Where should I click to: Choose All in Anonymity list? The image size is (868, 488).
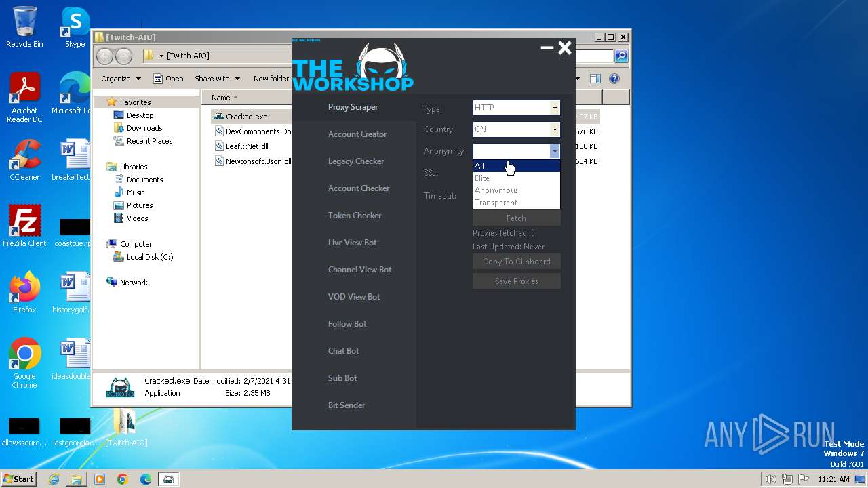(x=516, y=166)
